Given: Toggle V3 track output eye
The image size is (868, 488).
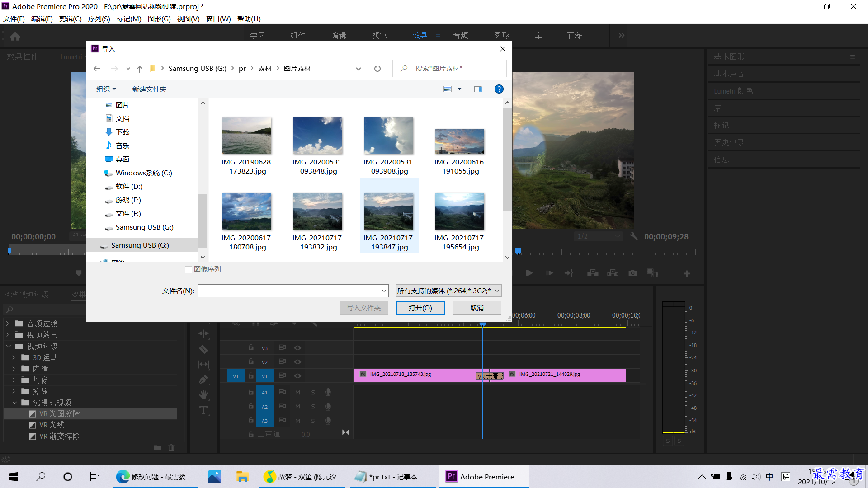Looking at the screenshot, I should tap(297, 348).
